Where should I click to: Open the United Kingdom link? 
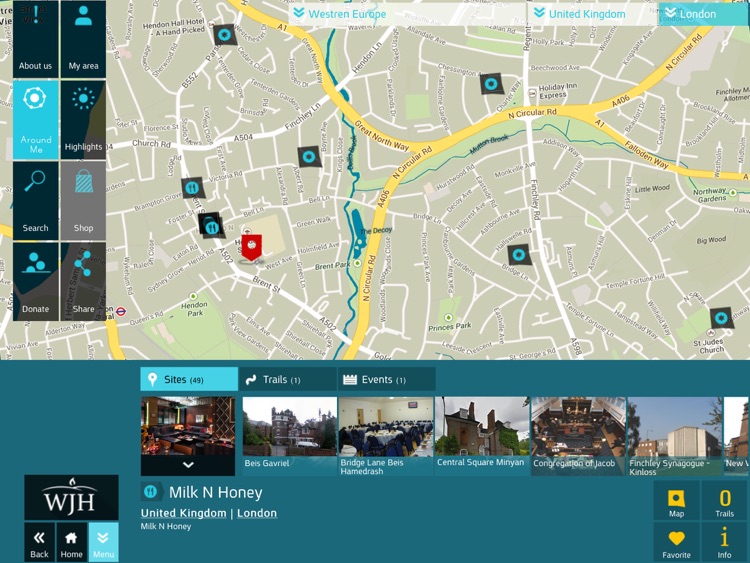pyautogui.click(x=184, y=513)
